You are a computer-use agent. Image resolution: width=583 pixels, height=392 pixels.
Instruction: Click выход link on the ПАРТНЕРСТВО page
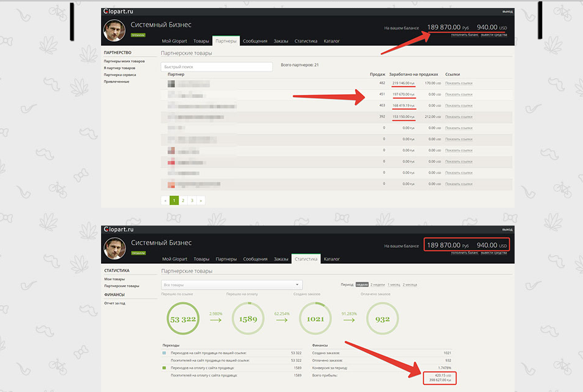pos(508,12)
